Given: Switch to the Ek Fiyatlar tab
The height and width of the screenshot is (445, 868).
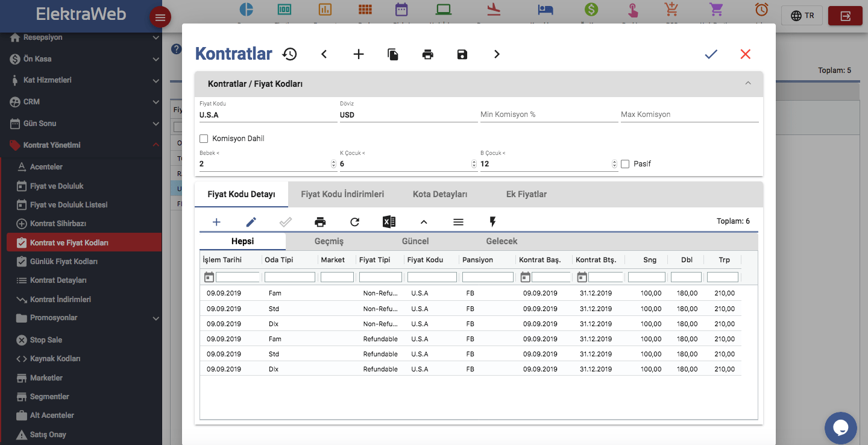Looking at the screenshot, I should pyautogui.click(x=526, y=194).
